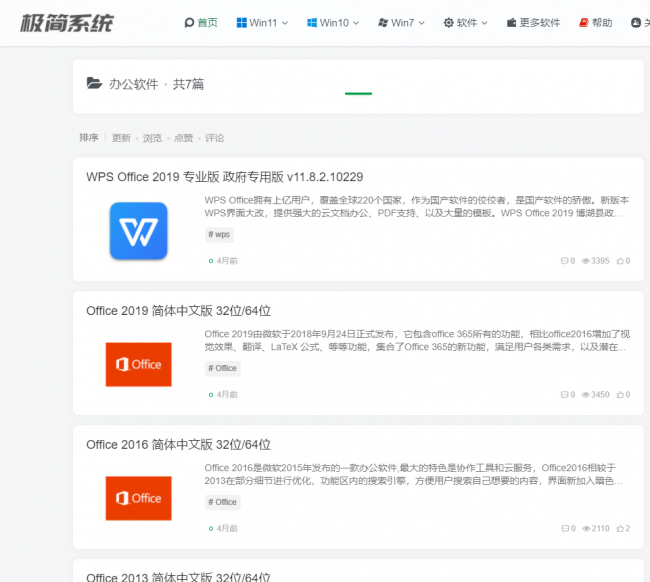
Task: Click the Office 2019 logo thumbnail
Action: 138,364
